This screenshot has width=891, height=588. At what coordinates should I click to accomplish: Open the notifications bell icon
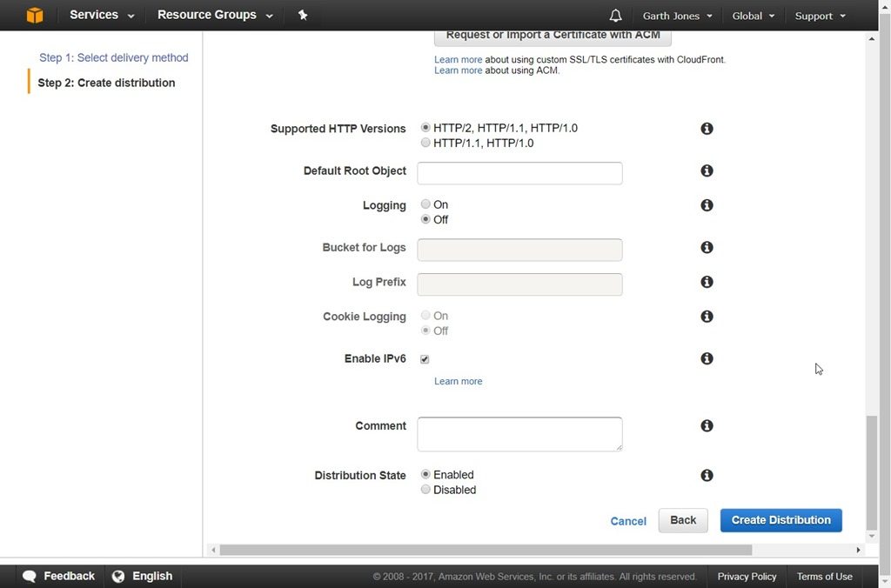(616, 16)
